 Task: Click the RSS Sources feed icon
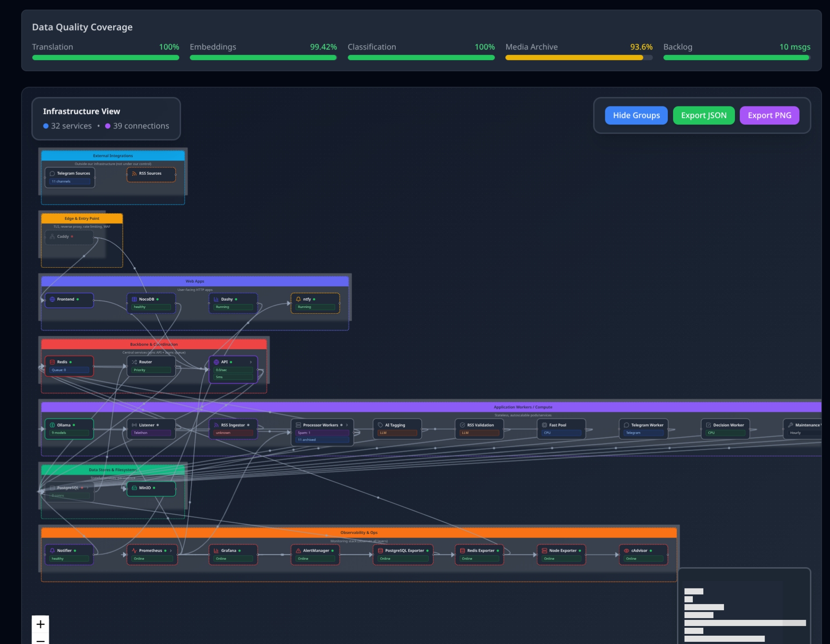(134, 173)
